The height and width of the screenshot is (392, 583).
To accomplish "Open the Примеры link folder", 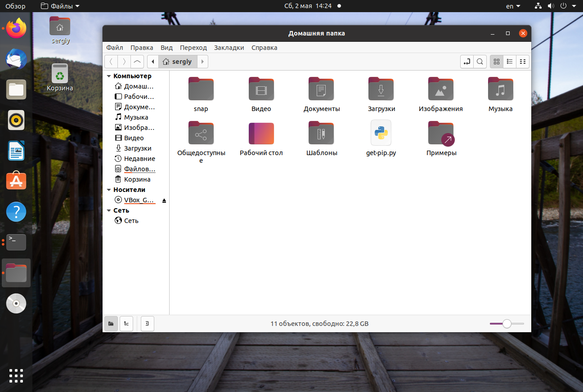I will click(x=441, y=133).
